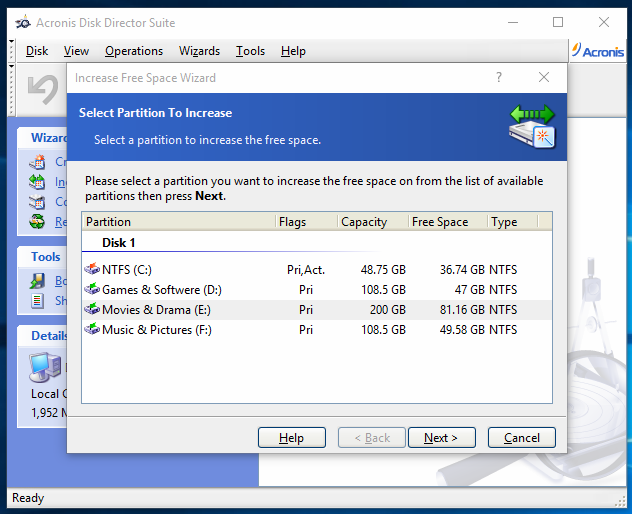Click the Back button in wizard

(372, 437)
